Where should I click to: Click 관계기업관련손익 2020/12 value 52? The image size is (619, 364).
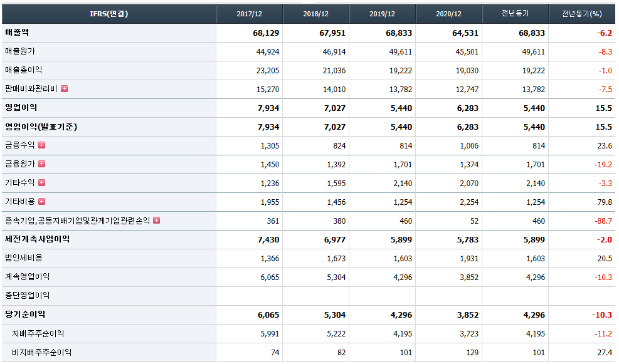(474, 221)
